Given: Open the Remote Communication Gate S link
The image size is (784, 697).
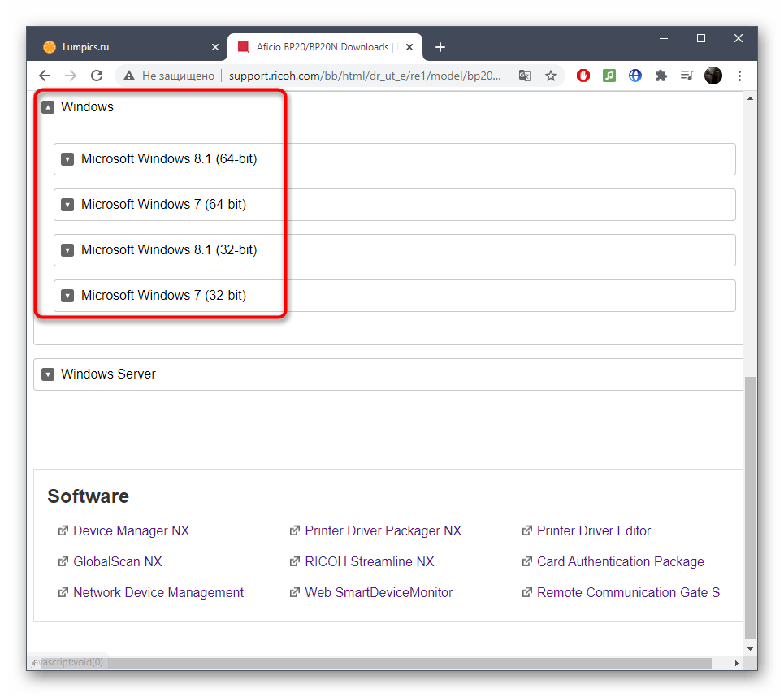Looking at the screenshot, I should tap(628, 592).
